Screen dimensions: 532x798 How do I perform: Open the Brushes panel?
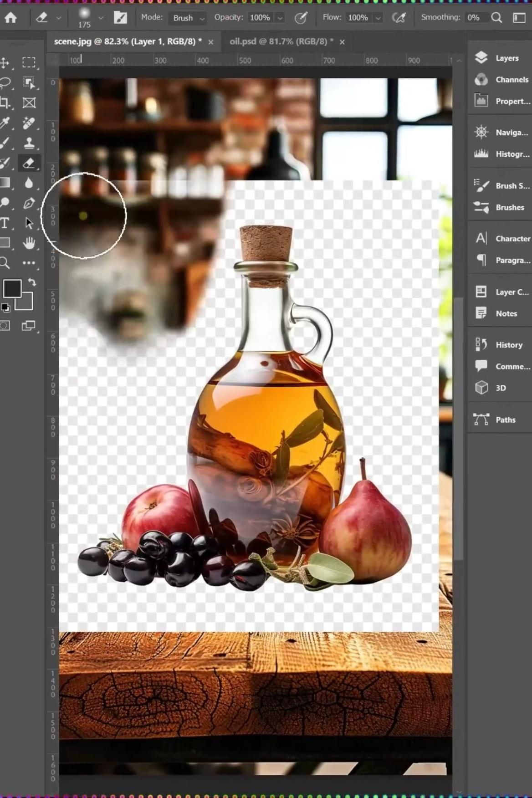click(x=500, y=207)
